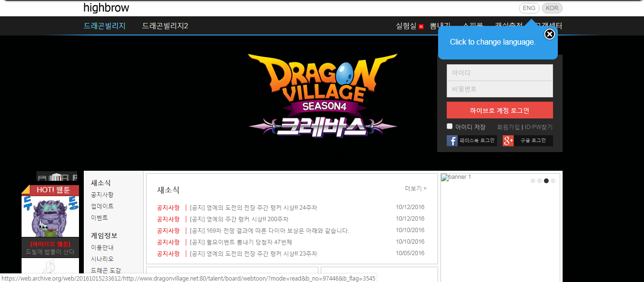Click the 새소식 sidebar heading
Screen dimensions: 644x282
[101, 183]
